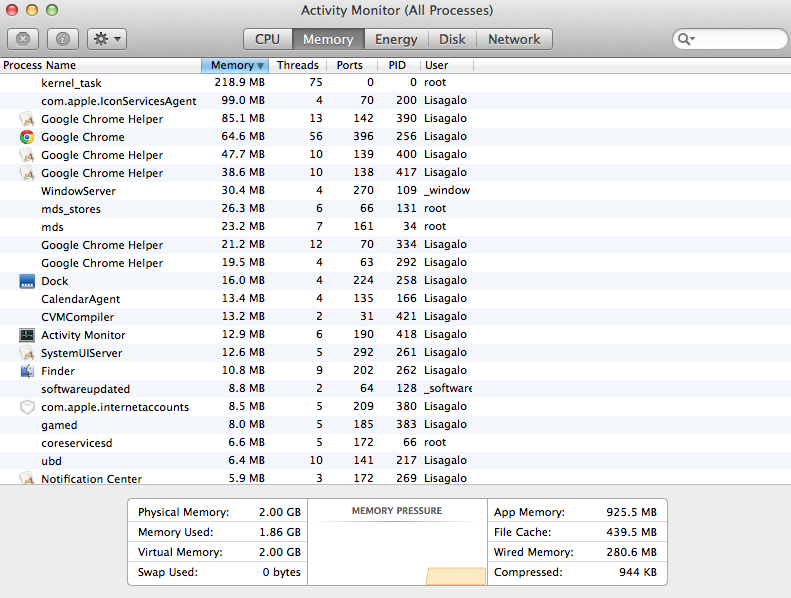The image size is (791, 598).
Task: Click Physical Memory 2.00 GB value
Action: tap(279, 512)
